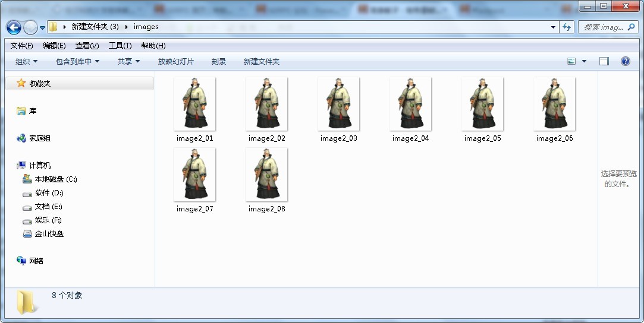
Task: Click the 本地磁盘 (C:) drive icon
Action: coord(27,179)
